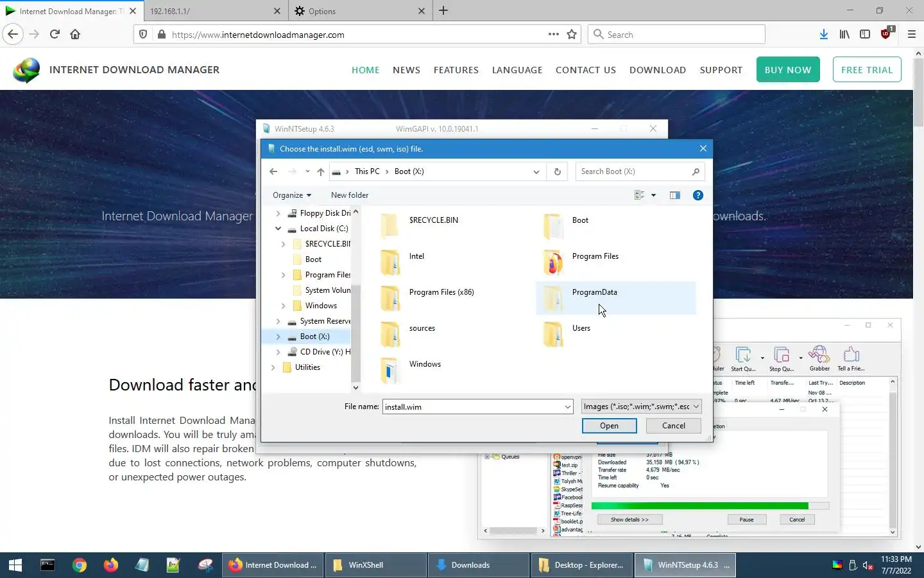Expand the Boot (X:) tree node
The image size is (924, 578).
click(278, 337)
